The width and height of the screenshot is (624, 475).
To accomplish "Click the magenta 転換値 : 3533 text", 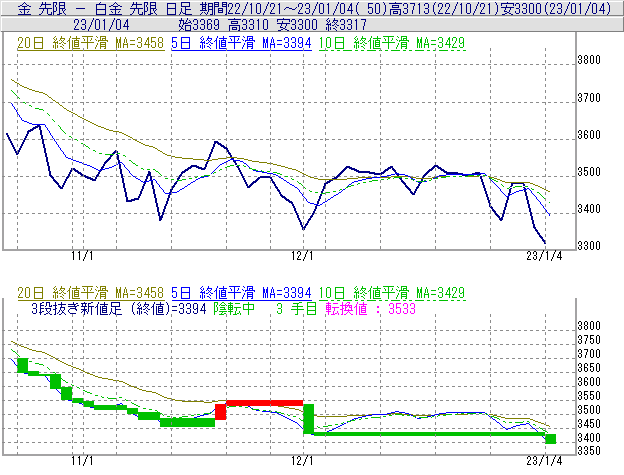I will tap(371, 309).
